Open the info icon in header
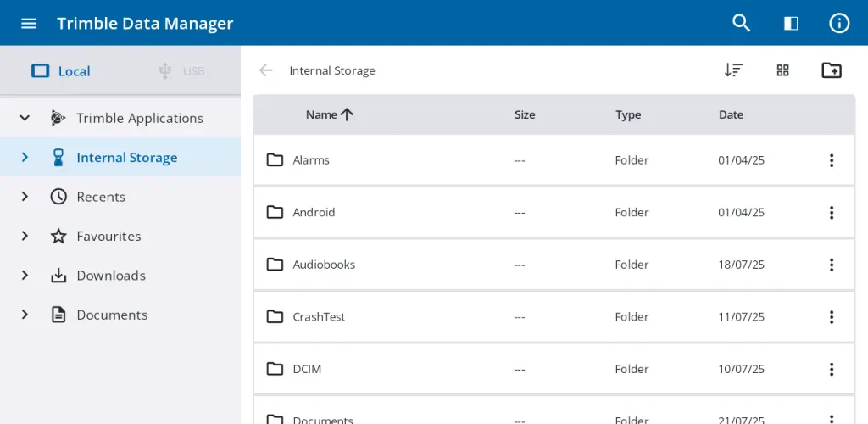The width and height of the screenshot is (868, 424). pos(839,23)
